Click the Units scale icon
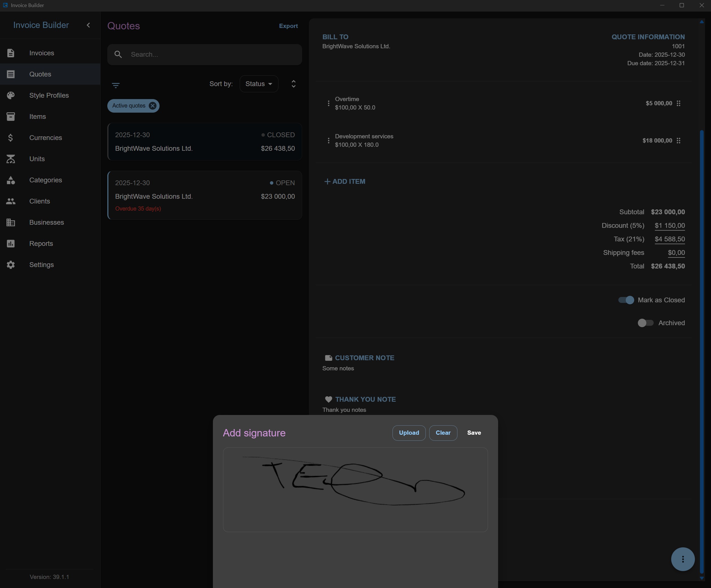Image resolution: width=711 pixels, height=588 pixels. point(11,159)
